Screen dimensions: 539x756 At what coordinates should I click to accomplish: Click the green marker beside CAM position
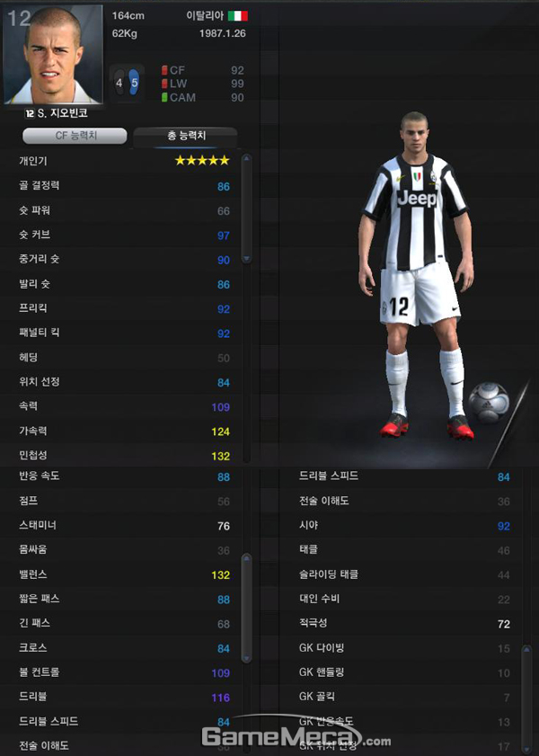[164, 97]
